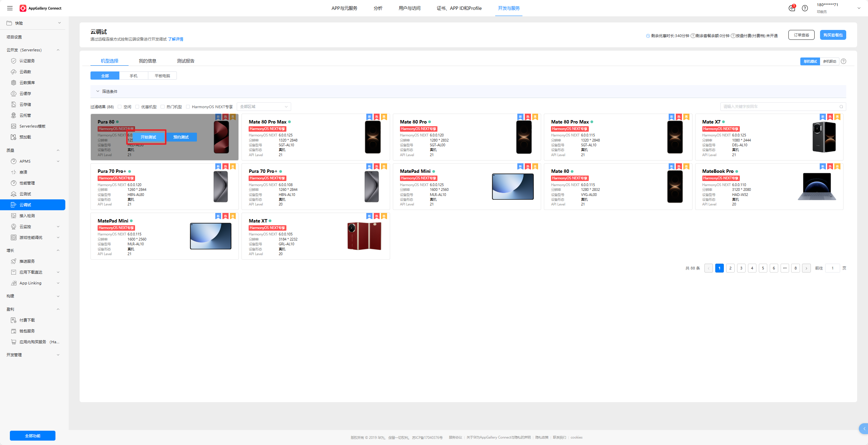The height and width of the screenshot is (445, 868).
Task: Open 云函数 cloud functions sidebar item
Action: tap(25, 72)
